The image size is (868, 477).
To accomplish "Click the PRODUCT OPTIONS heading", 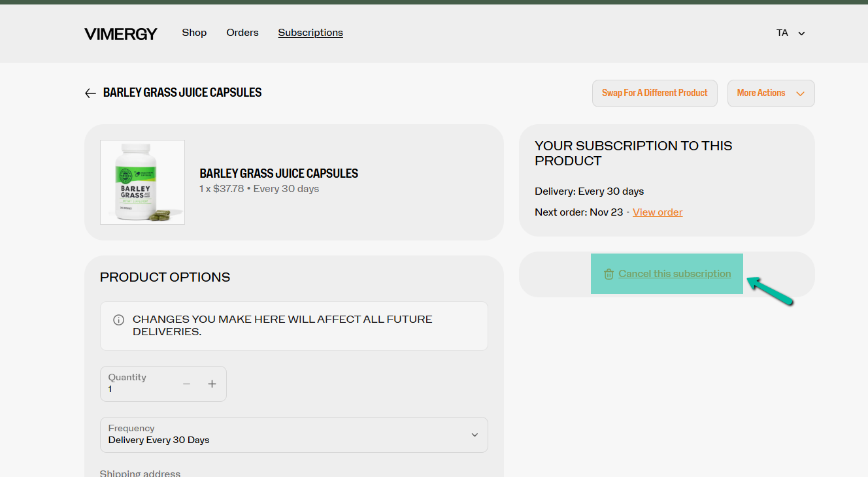I will [x=165, y=277].
